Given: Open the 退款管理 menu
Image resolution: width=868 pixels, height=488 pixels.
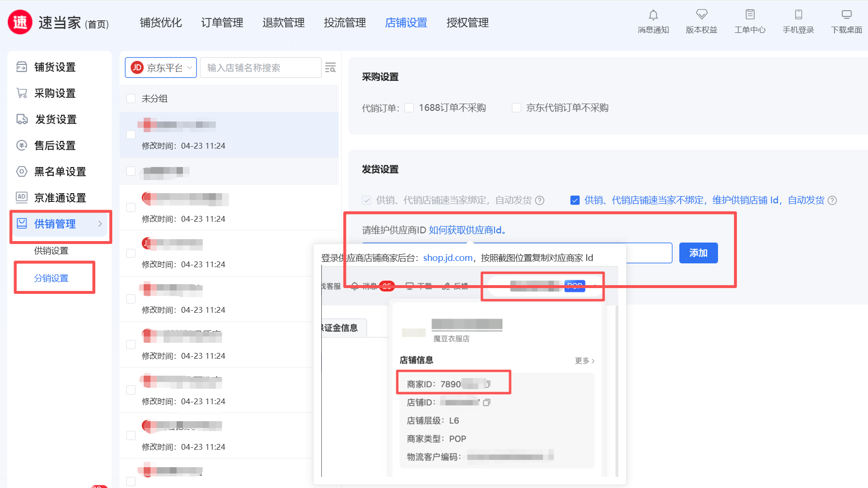Looking at the screenshot, I should point(284,23).
